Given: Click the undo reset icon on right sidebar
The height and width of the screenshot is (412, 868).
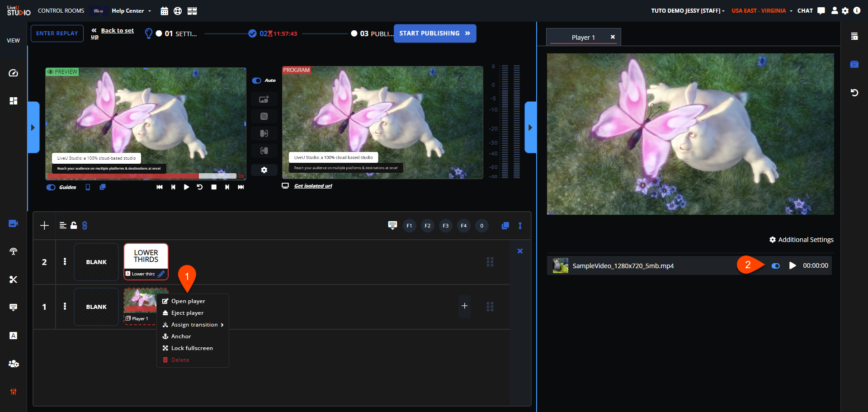Looking at the screenshot, I should (x=854, y=93).
